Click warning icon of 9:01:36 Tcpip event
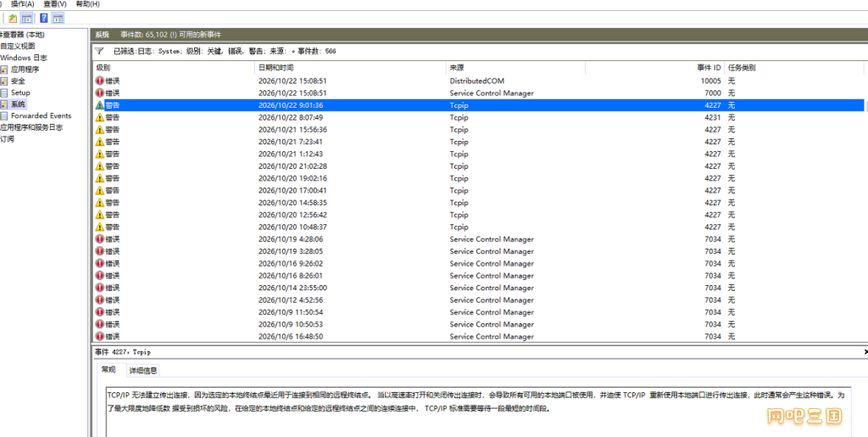 100,105
